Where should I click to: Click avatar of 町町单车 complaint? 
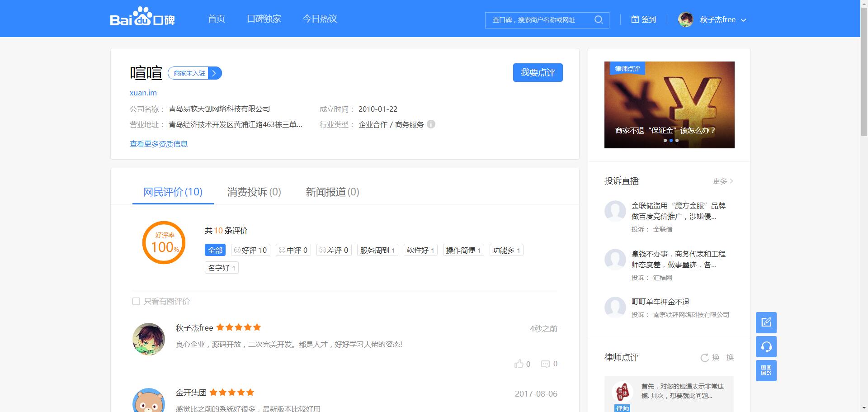tap(615, 307)
